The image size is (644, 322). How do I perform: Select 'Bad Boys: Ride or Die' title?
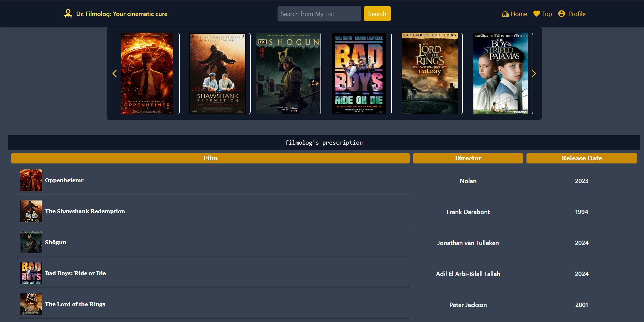tap(75, 273)
